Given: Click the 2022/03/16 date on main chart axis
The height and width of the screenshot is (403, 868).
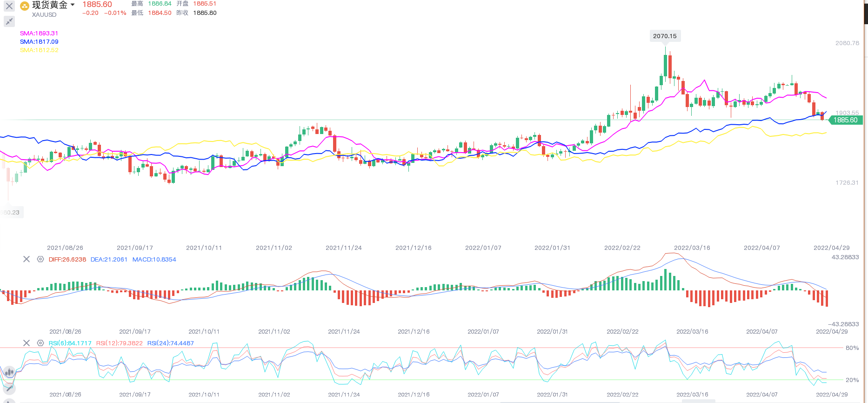Looking at the screenshot, I should [x=692, y=248].
